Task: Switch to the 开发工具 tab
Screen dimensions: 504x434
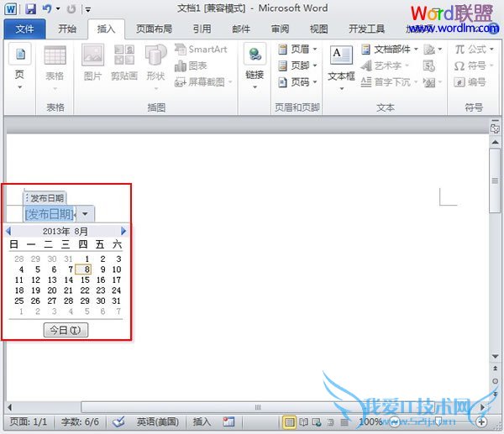Action: (367, 29)
